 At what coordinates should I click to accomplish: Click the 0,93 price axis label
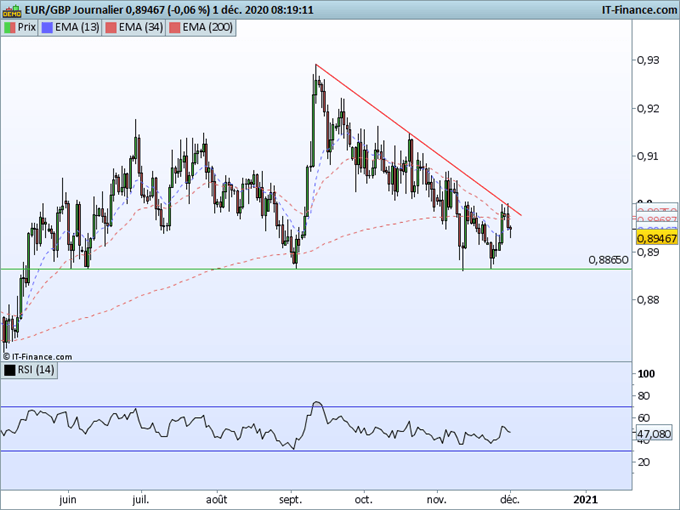pyautogui.click(x=648, y=60)
